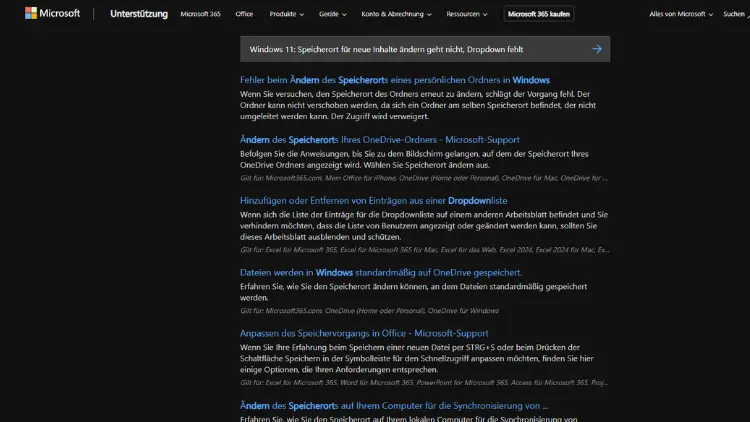The height and width of the screenshot is (422, 750).
Task: Click the text 'Der Zugriff wird verweigert'
Action: tap(381, 116)
